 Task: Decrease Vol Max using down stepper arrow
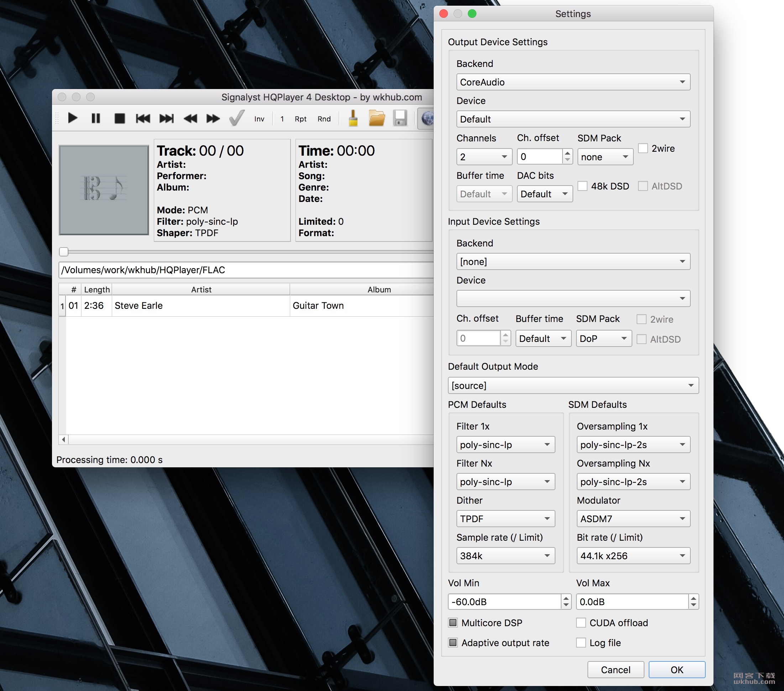point(693,605)
